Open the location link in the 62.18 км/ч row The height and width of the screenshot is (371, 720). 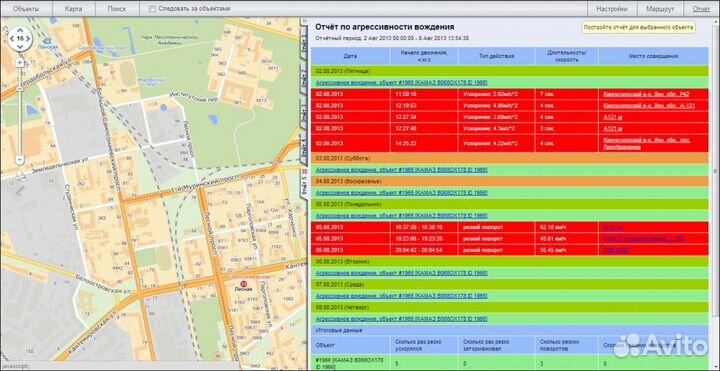[x=613, y=227]
